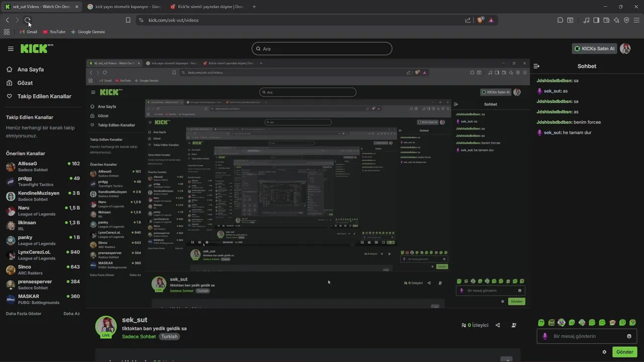The height and width of the screenshot is (362, 644).
Task: Click Sinco channel avatar
Action: click(11, 270)
